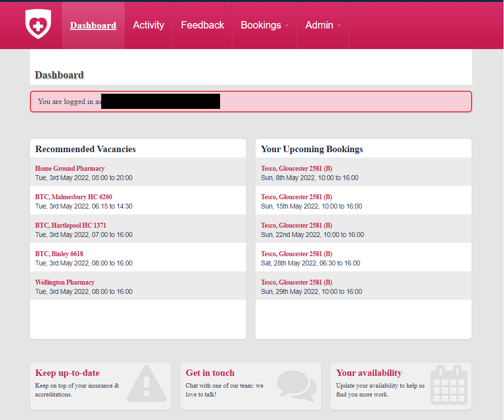This screenshot has height=420, width=504.
Task: Open Home Ground Pharmacy vacancy
Action: pyautogui.click(x=70, y=168)
